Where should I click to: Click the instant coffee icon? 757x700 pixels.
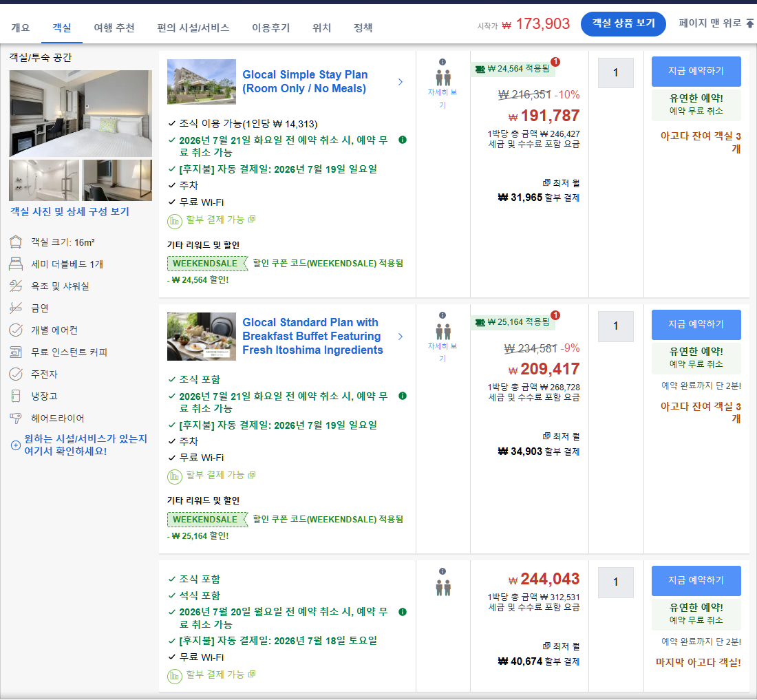coord(16,352)
